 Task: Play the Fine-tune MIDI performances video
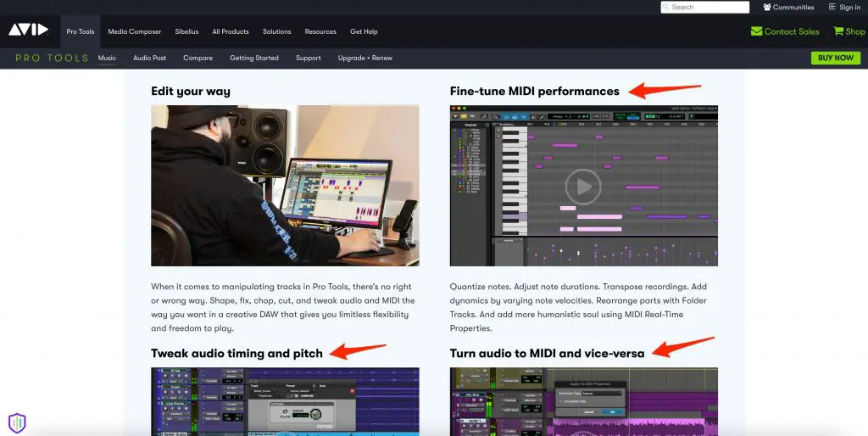coord(583,186)
